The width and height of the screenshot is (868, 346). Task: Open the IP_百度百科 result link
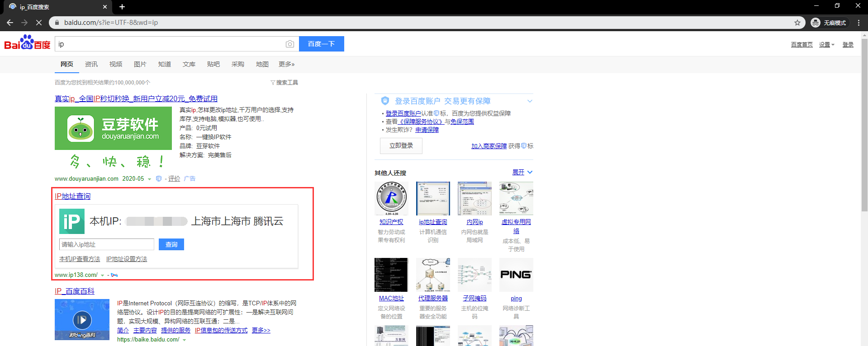pos(75,291)
